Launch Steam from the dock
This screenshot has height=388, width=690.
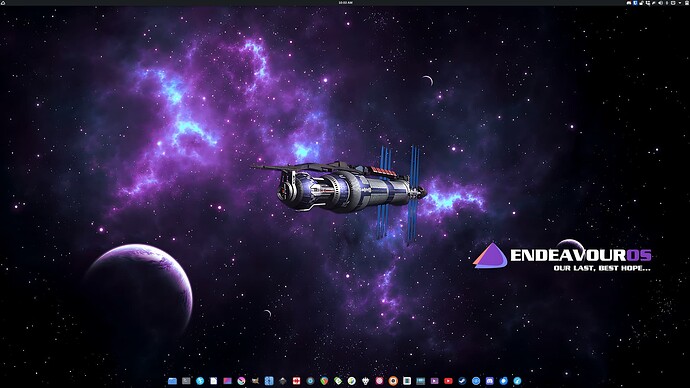[462, 381]
